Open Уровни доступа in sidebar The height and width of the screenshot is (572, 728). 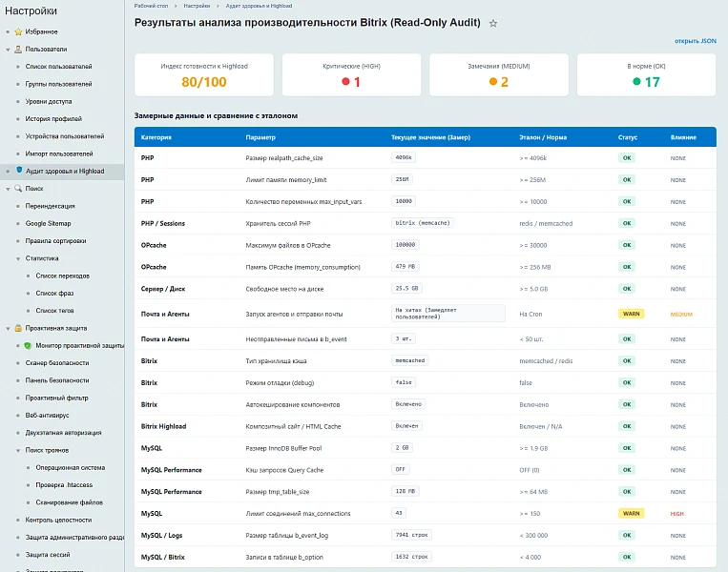[x=49, y=101]
